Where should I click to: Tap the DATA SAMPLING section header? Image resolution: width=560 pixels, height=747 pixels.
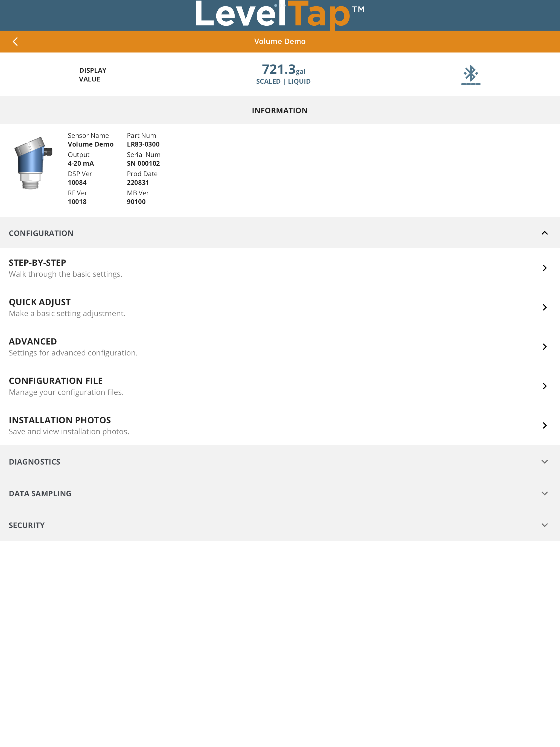[x=280, y=493]
